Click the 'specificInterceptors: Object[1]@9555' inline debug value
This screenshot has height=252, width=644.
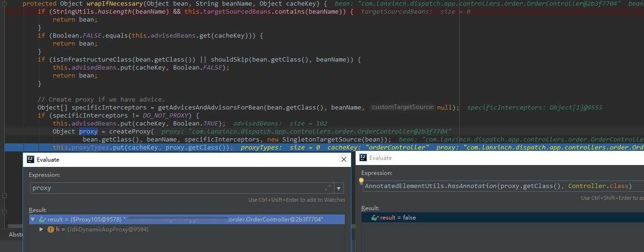point(534,108)
